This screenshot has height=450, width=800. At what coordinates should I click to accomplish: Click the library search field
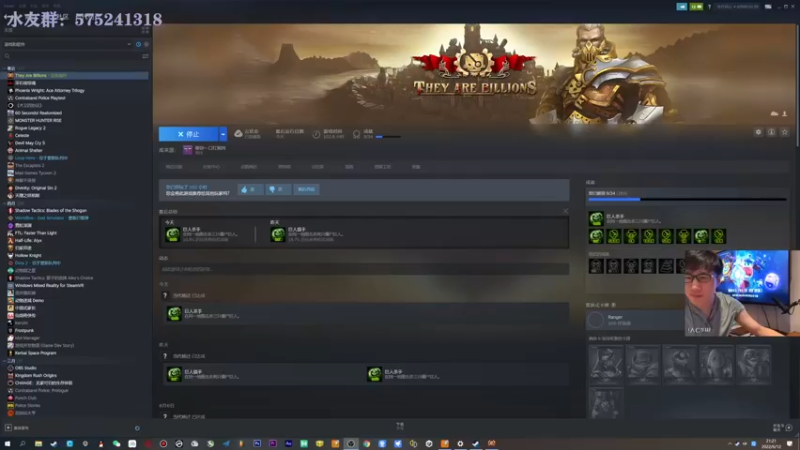pos(71,56)
